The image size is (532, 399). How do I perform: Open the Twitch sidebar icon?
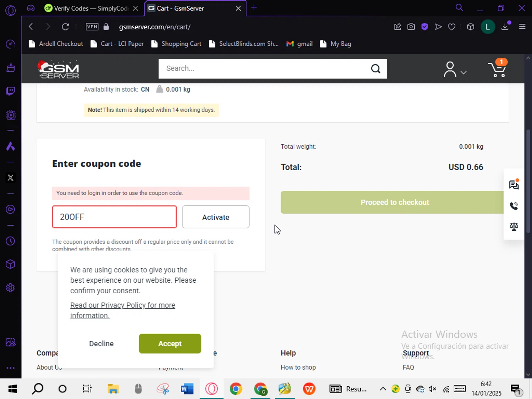click(11, 91)
